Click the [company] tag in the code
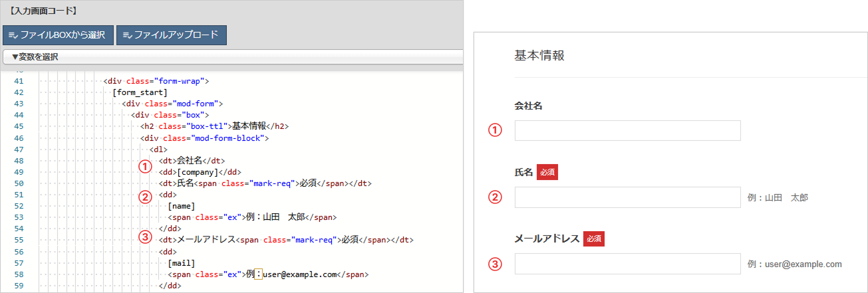The image size is (868, 293). [x=198, y=172]
